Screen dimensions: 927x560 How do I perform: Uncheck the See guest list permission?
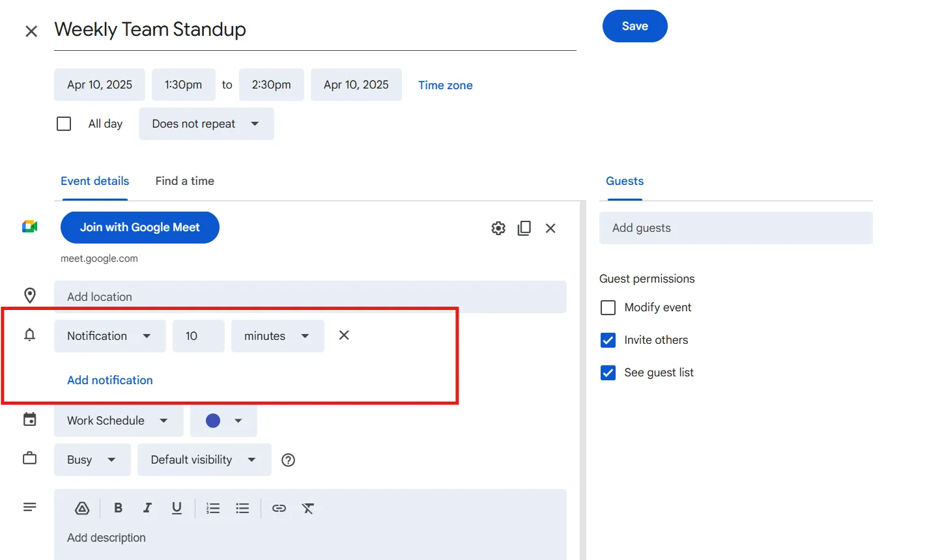(608, 372)
